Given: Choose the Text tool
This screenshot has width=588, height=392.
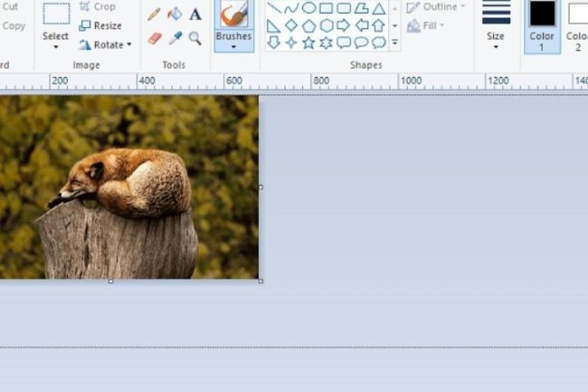Looking at the screenshot, I should 194,14.
